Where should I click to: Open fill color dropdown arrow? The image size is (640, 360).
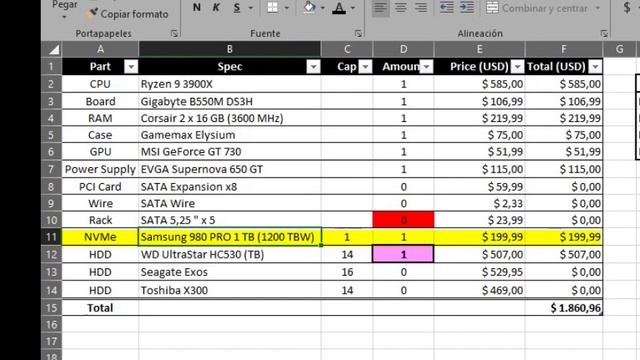[322, 8]
